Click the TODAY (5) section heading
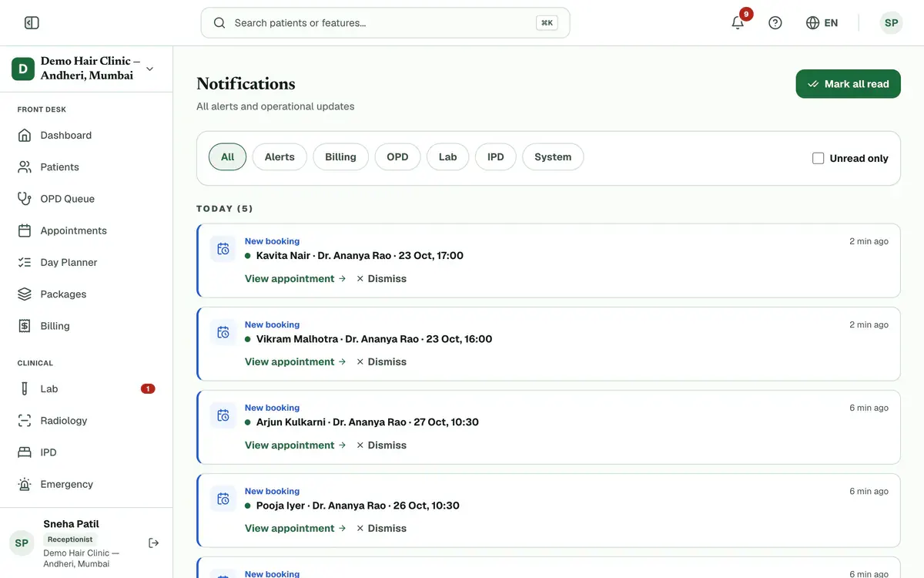 (225, 209)
